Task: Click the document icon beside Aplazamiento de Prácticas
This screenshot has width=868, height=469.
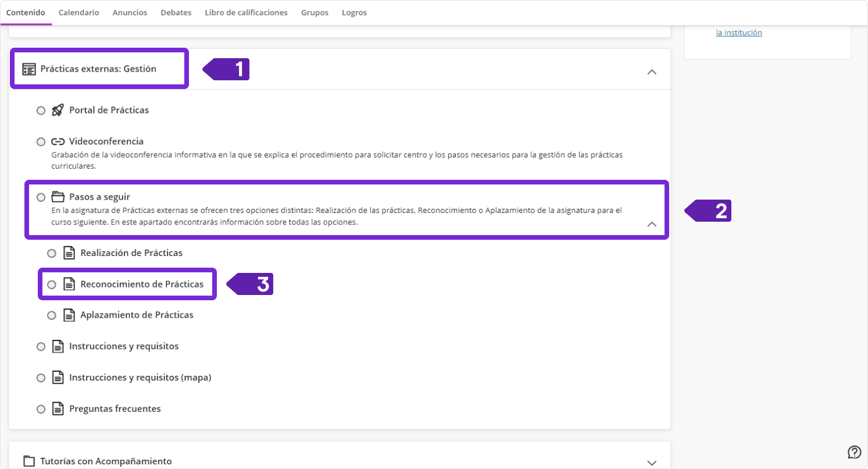Action: click(x=69, y=315)
